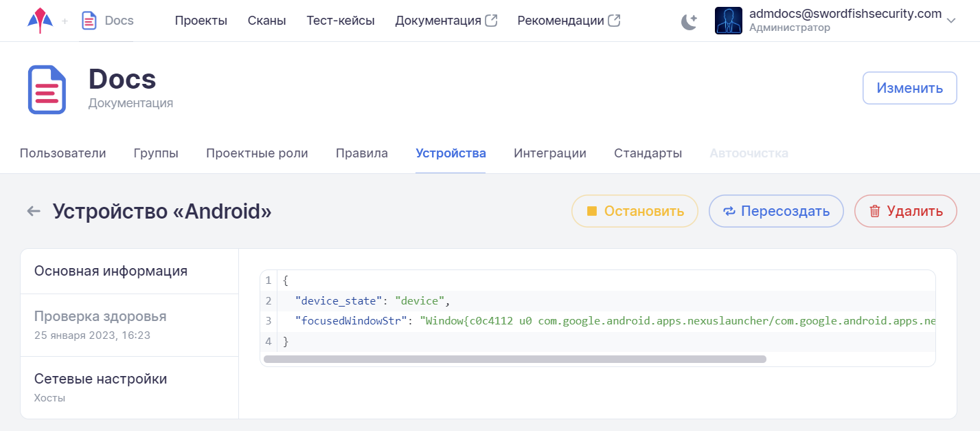Go back using the left arrow

(x=34, y=211)
